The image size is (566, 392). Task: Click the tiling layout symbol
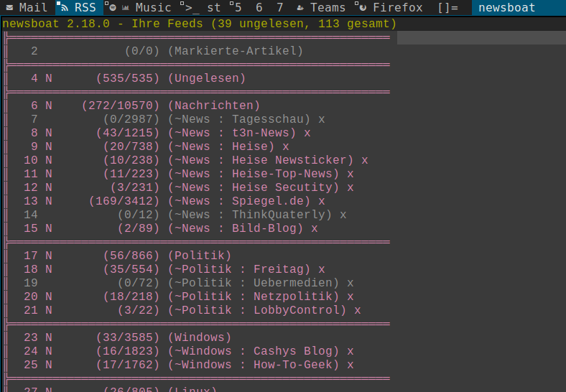(x=447, y=8)
